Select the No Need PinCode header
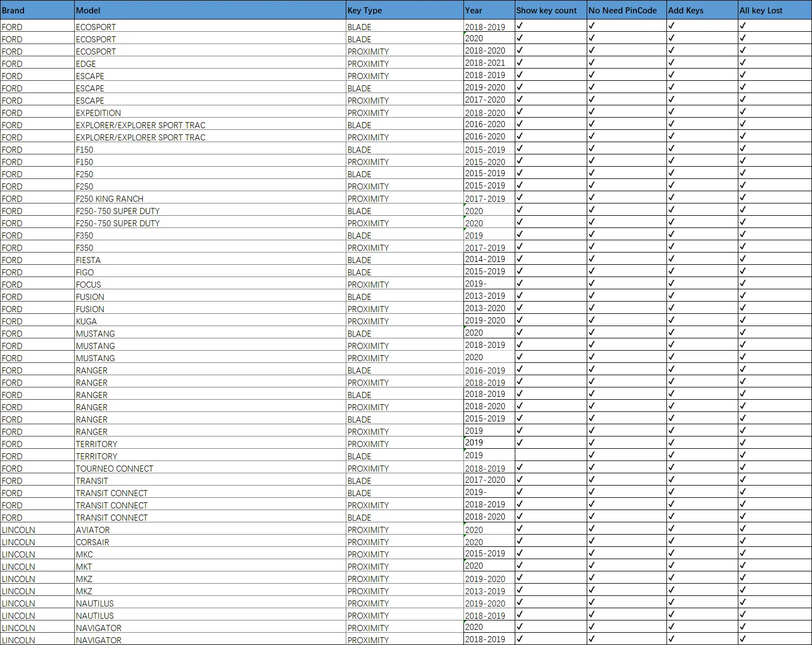Image resolution: width=812 pixels, height=645 pixels. [627, 10]
